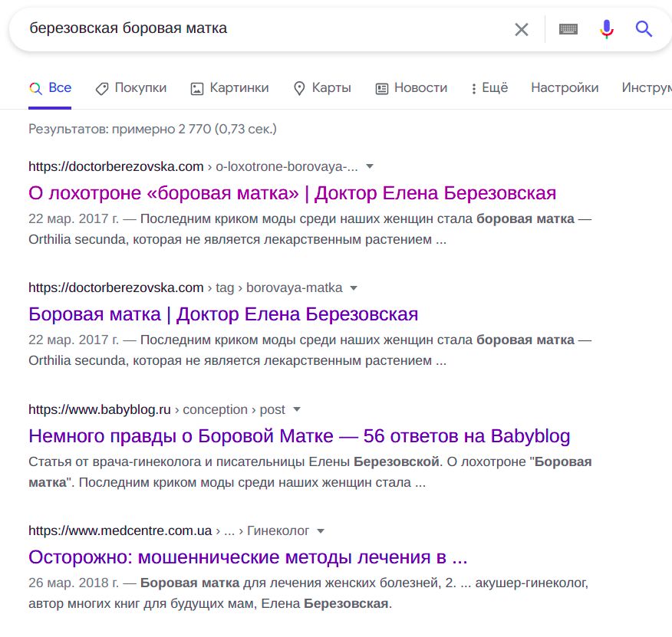The width and height of the screenshot is (672, 637).
Task: Open result «Осторожно: мошеннические методы лечения»
Action: [x=247, y=557]
